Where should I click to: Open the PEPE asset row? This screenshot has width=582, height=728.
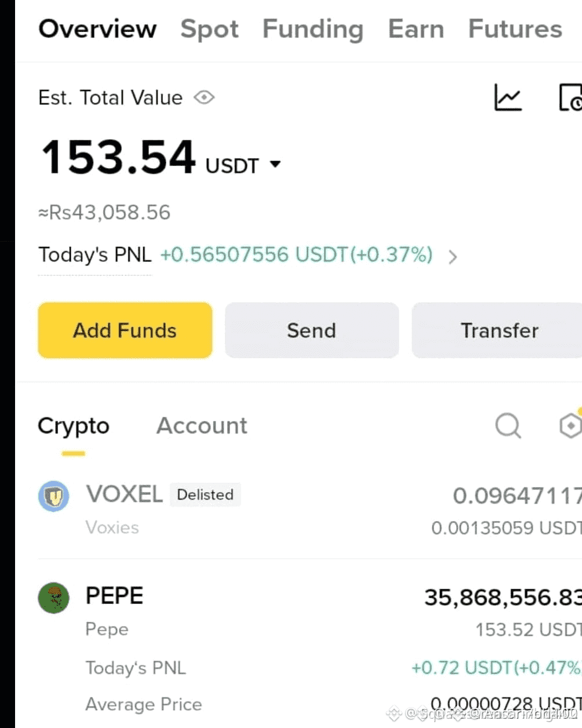pyautogui.click(x=310, y=649)
